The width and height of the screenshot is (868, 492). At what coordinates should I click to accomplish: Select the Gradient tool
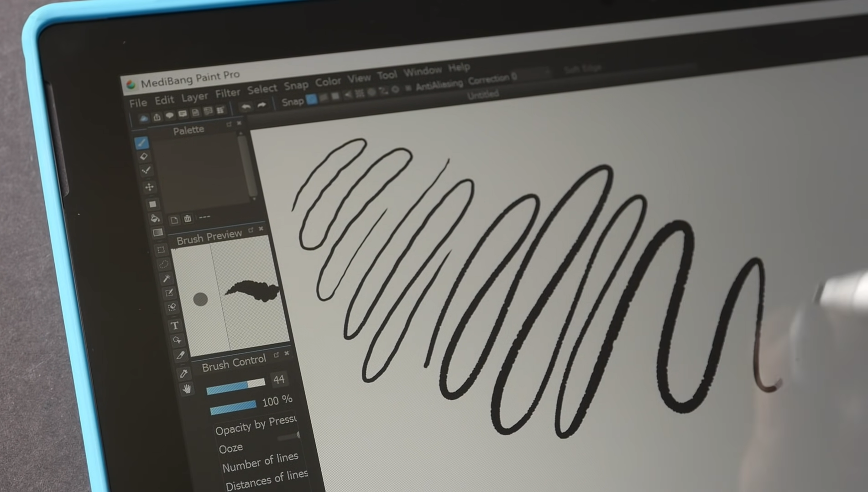click(x=158, y=233)
